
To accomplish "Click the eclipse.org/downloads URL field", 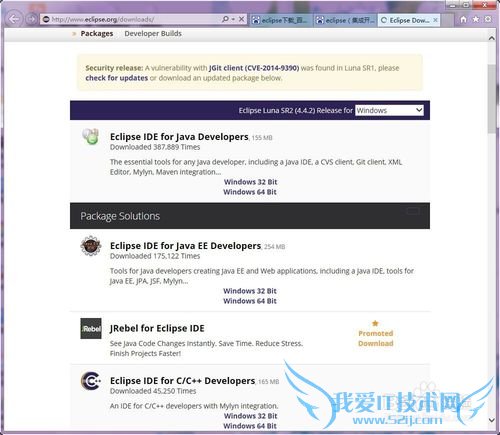I will pos(133,19).
